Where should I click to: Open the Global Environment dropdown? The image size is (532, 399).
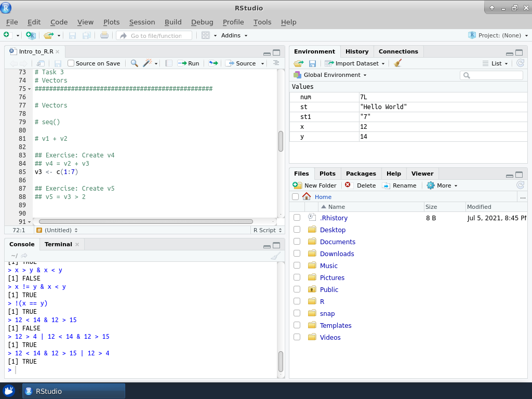[330, 75]
